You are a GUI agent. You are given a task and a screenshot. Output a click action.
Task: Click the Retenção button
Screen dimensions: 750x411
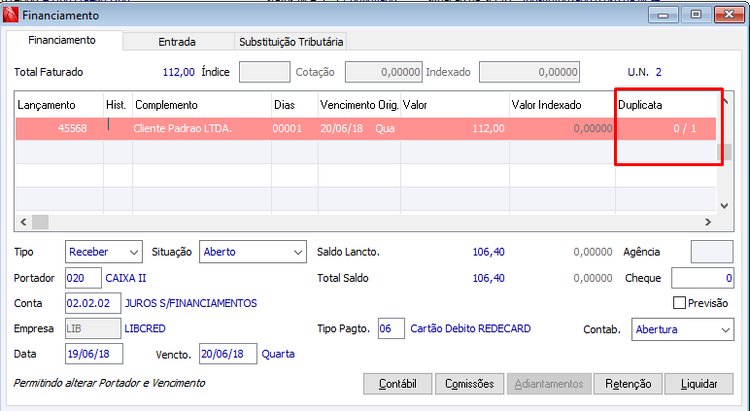(628, 384)
